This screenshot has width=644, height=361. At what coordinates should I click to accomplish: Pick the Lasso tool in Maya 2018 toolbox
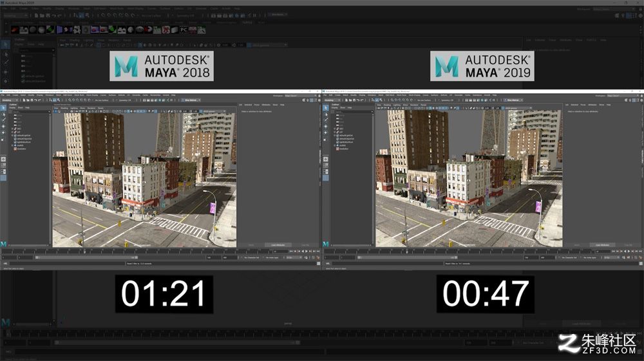pos(3,115)
